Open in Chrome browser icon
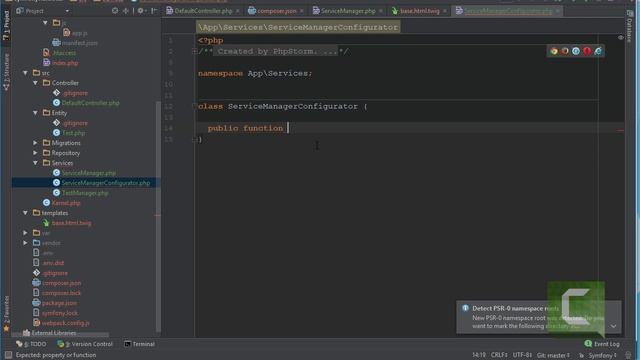 coord(554,51)
